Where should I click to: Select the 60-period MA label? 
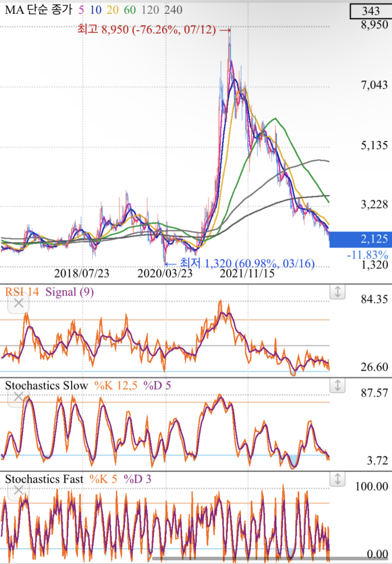[x=130, y=10]
